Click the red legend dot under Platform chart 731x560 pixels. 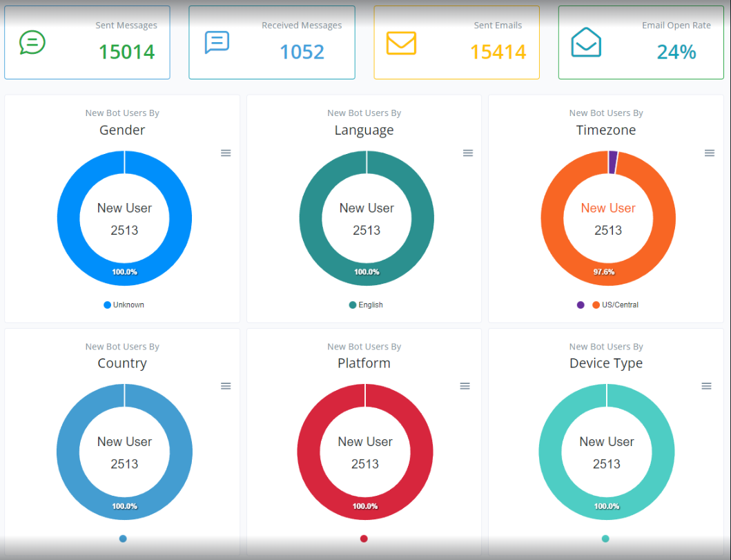pos(364,539)
